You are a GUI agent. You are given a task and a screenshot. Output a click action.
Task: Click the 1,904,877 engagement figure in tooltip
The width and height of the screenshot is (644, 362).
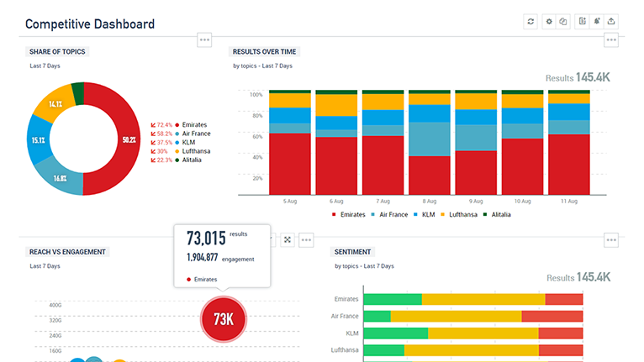[x=202, y=257]
